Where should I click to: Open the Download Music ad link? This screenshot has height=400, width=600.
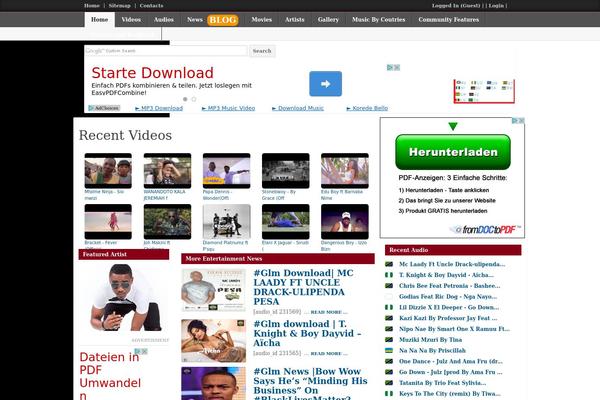[x=298, y=108]
